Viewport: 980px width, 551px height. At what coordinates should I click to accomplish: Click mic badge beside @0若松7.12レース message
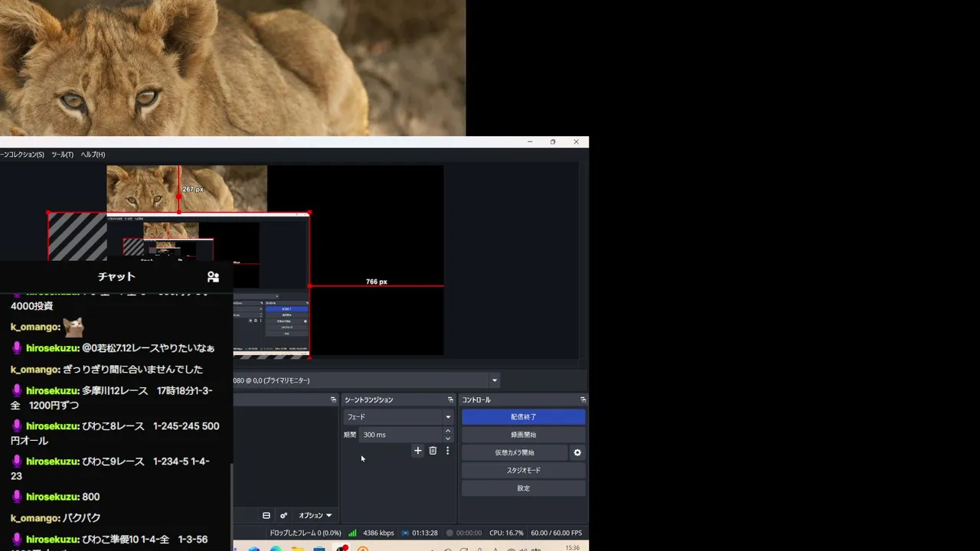(17, 347)
